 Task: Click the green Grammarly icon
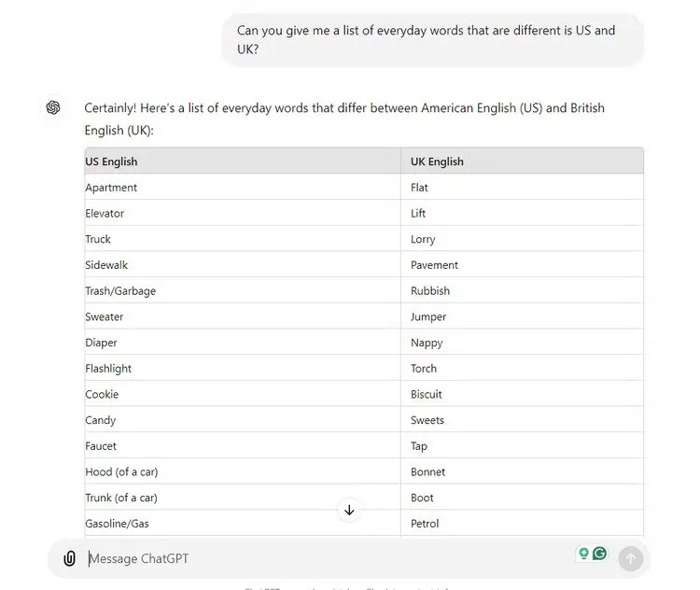(599, 554)
